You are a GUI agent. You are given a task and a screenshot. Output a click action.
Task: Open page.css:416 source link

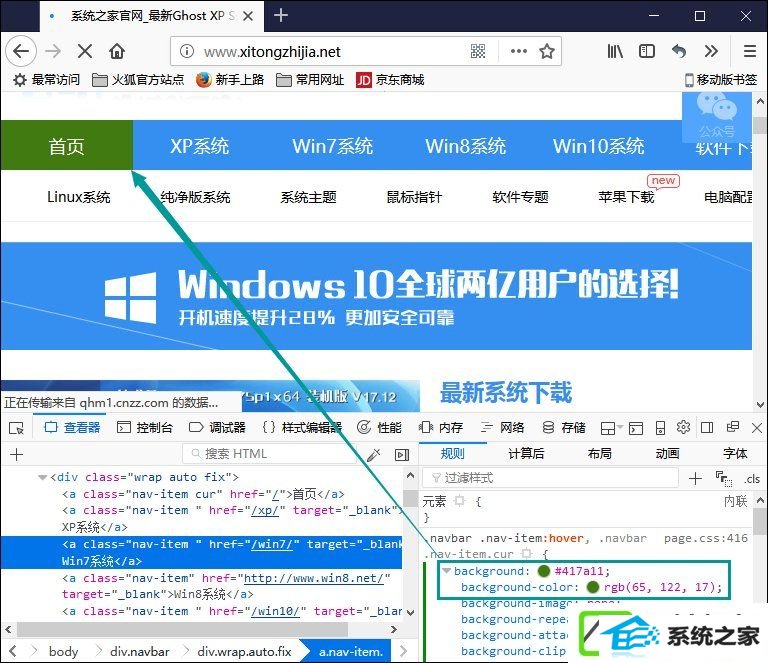point(706,538)
